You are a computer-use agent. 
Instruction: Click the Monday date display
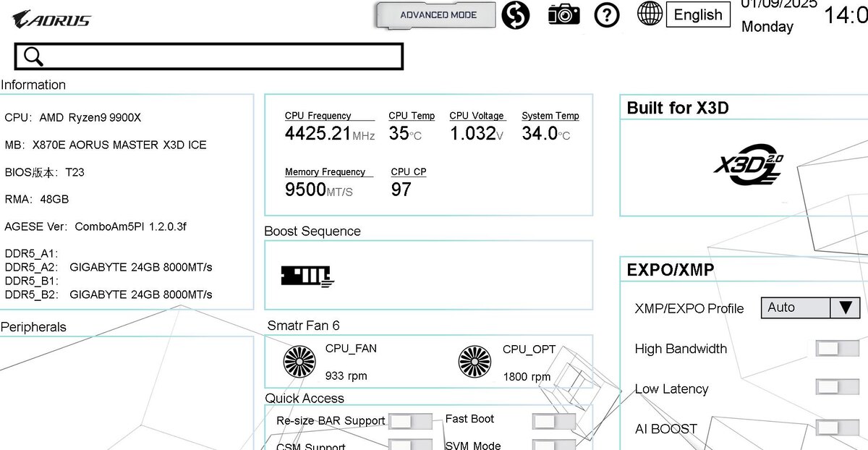point(767,27)
